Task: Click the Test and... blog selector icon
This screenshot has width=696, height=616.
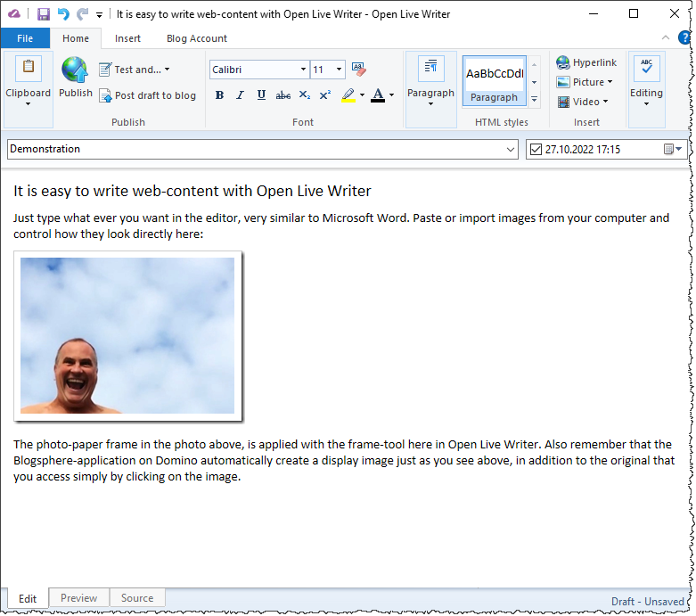Action: coord(105,70)
